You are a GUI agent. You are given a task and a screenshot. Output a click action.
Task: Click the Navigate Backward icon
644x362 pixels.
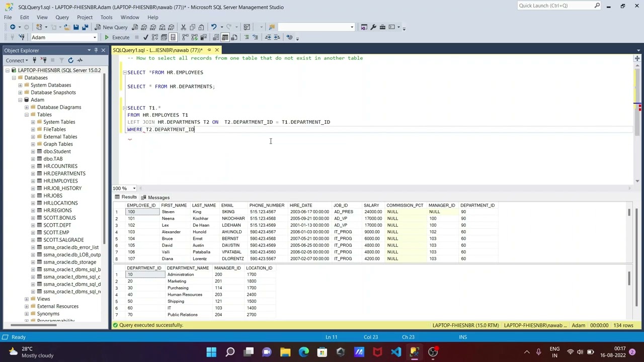tap(13, 27)
